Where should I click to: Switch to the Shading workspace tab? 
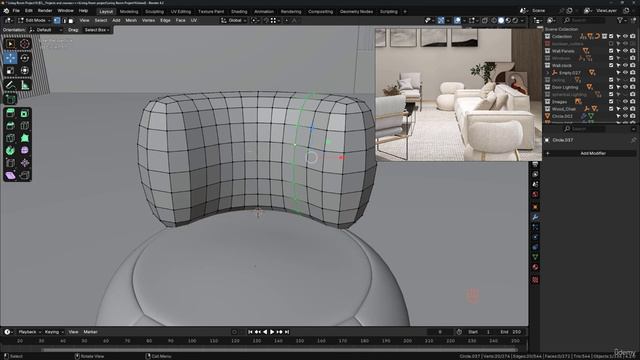(x=239, y=11)
